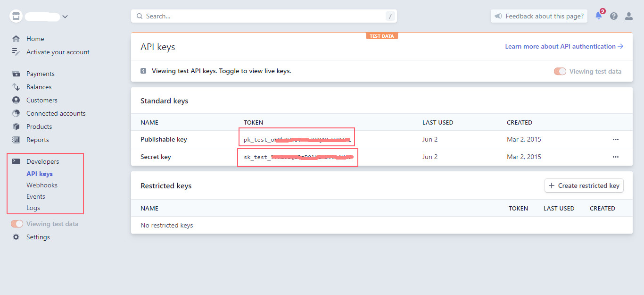Click the info icon beside test keys notice
Viewport: 644px width, 295px height.
tap(143, 71)
